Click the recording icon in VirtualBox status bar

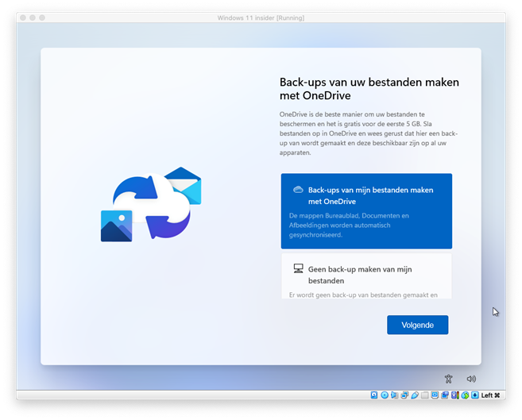coord(445,395)
